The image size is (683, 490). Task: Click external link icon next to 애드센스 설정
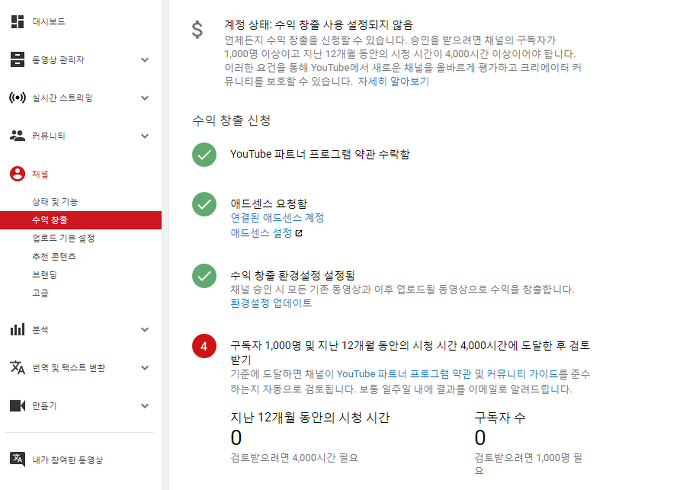point(299,233)
